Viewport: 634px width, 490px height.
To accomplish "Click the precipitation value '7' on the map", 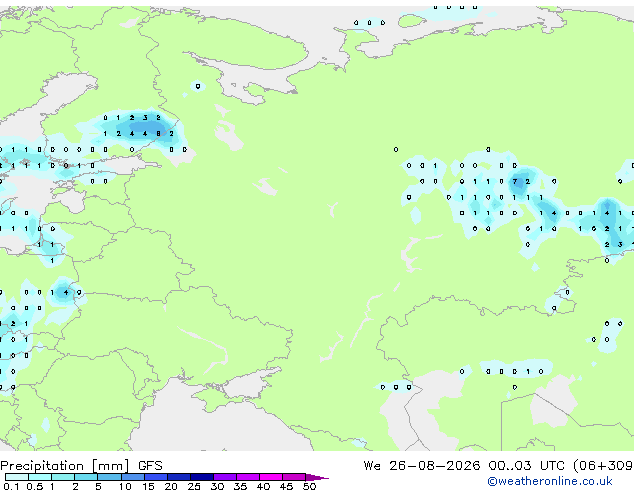I will (515, 182).
